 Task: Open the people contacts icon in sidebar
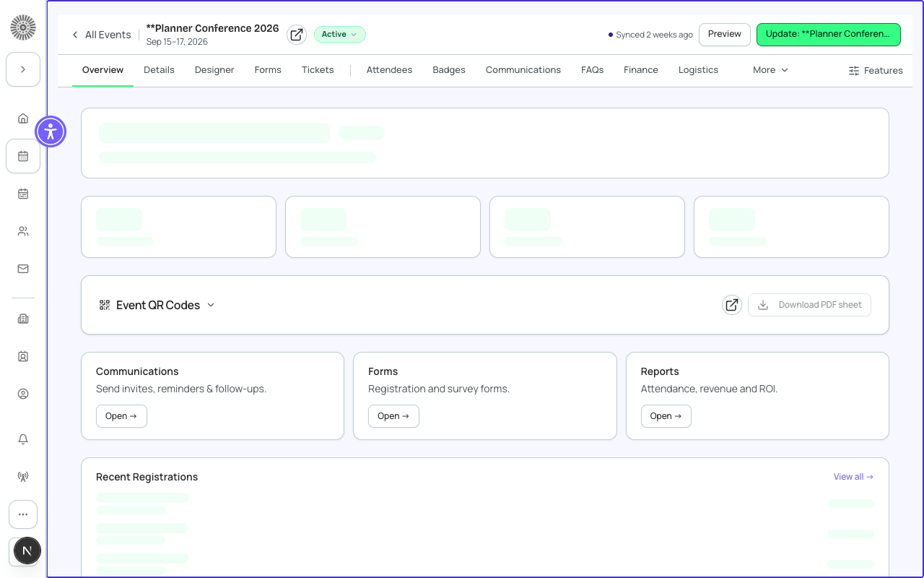point(23,231)
